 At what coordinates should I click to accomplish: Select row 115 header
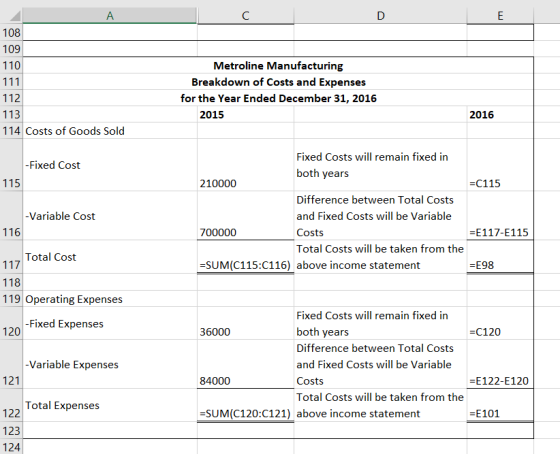[x=11, y=165]
